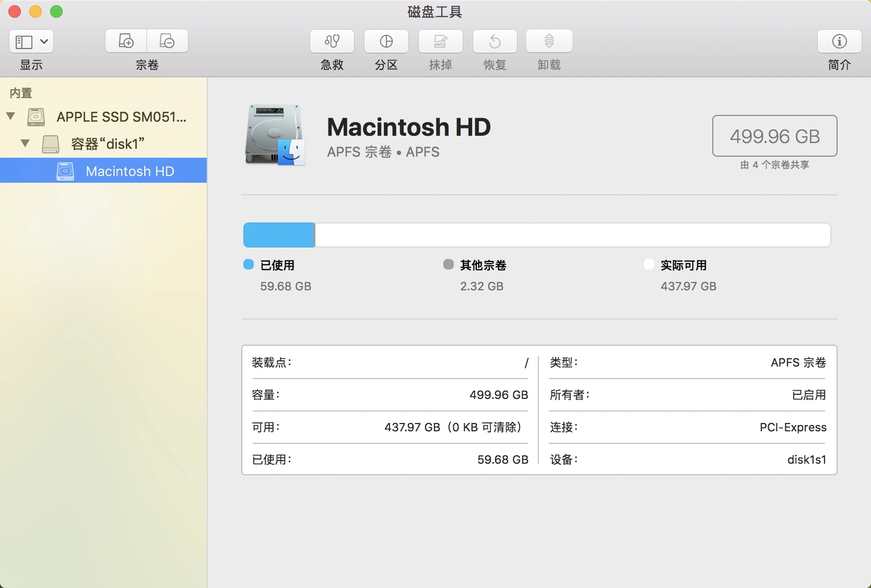871x588 pixels.
Task: Click the 所有者 已启用 value
Action: (x=809, y=395)
